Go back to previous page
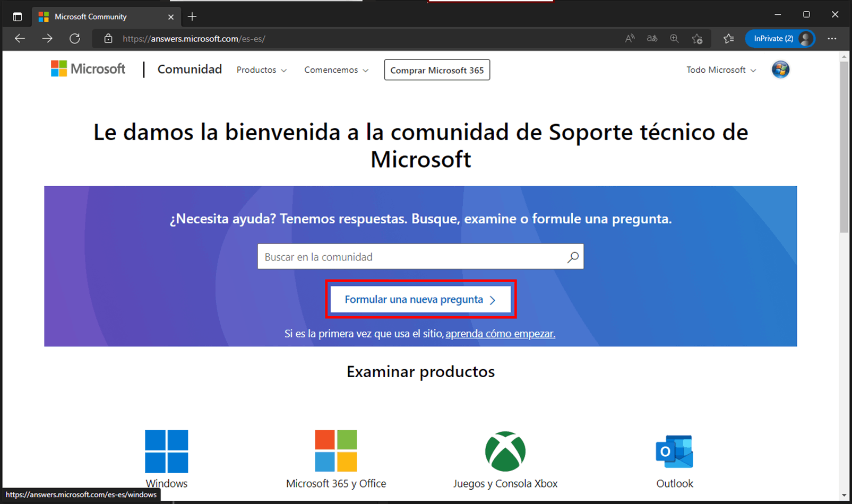The image size is (852, 504). click(x=20, y=38)
